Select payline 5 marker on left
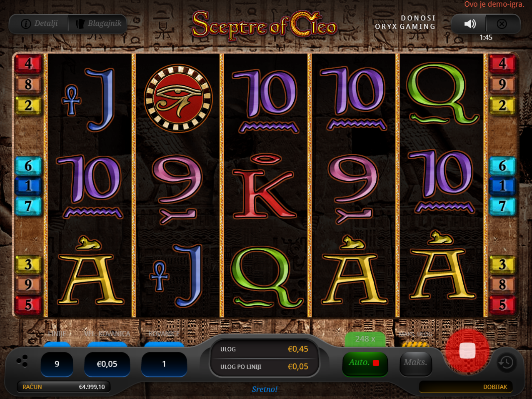532x399 pixels. pos(28,305)
